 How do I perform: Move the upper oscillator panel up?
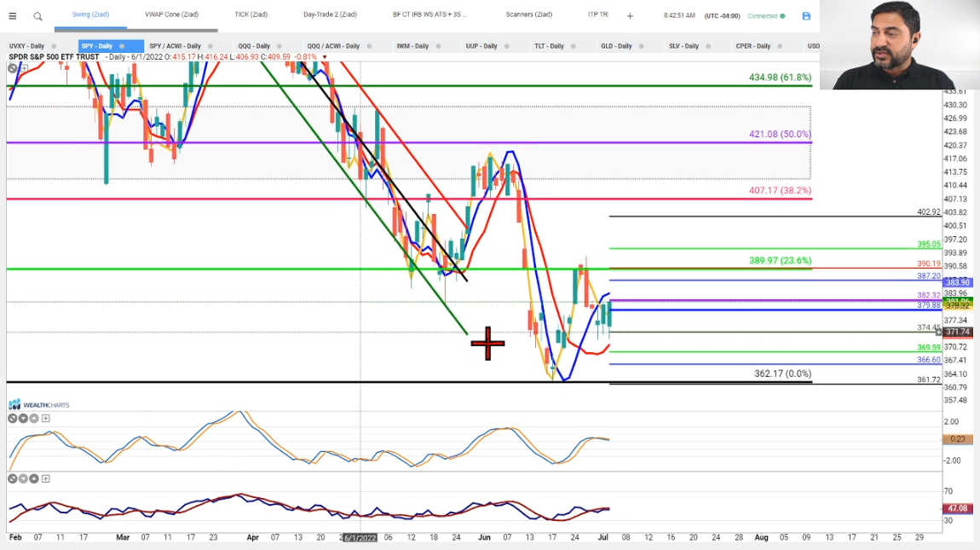click(x=34, y=418)
